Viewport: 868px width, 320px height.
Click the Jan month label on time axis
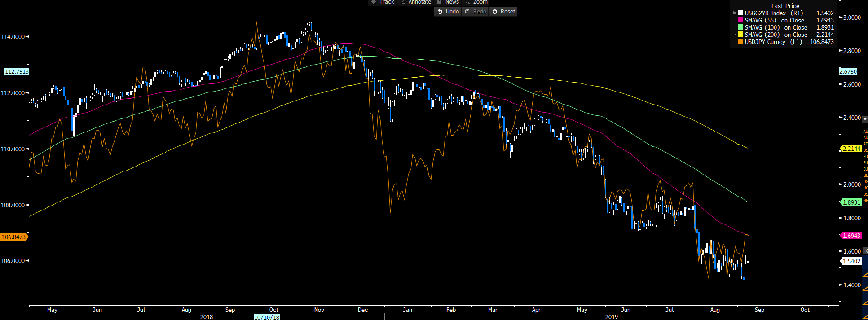point(407,310)
